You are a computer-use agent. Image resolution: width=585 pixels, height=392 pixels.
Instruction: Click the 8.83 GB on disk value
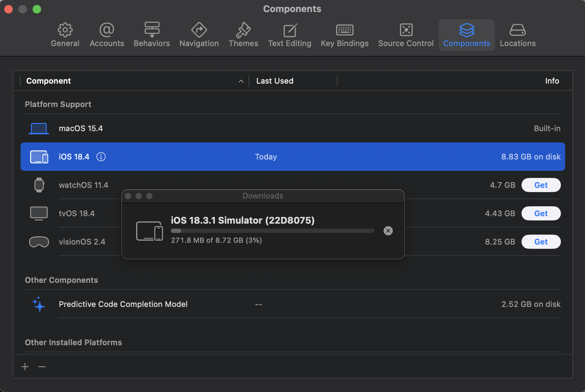(531, 157)
